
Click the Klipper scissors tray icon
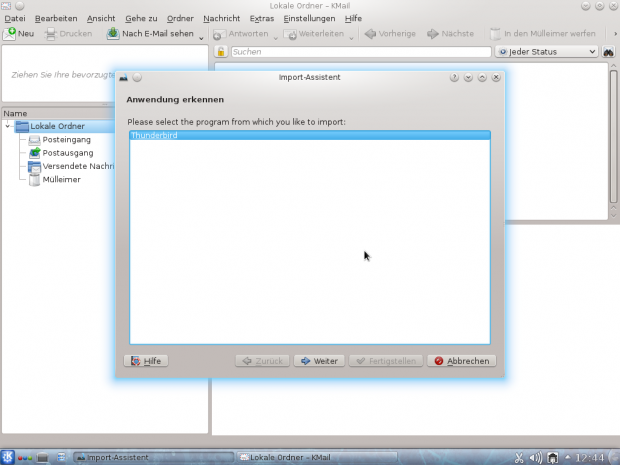pos(519,458)
